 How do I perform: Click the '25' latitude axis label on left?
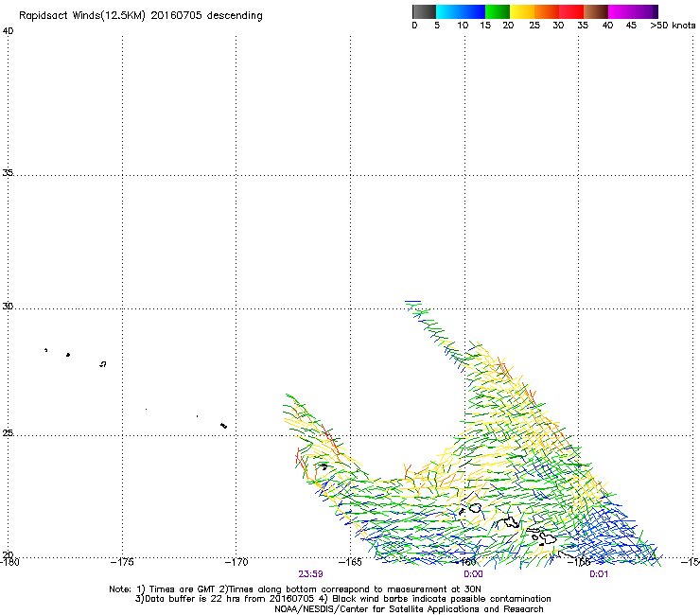tap(8, 433)
